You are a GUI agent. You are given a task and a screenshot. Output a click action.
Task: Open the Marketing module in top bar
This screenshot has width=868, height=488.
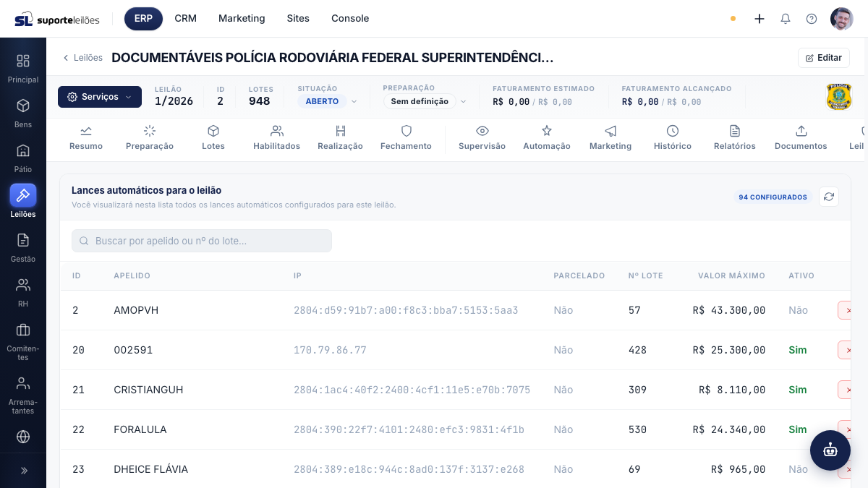coord(242,19)
